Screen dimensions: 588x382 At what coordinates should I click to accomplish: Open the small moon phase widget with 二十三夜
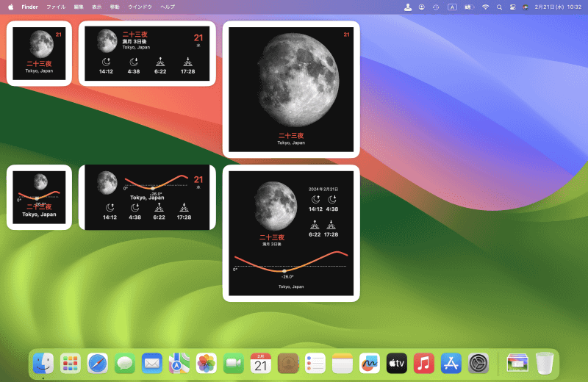[39, 53]
